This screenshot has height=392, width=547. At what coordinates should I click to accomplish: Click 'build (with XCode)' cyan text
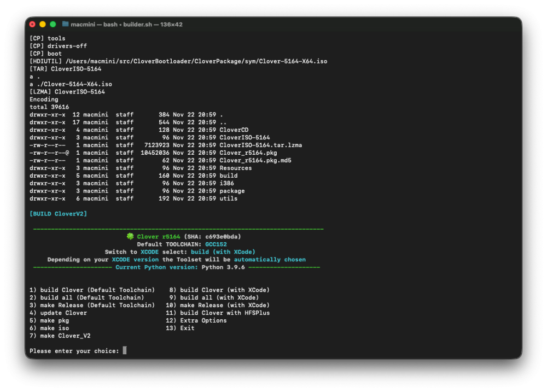click(x=223, y=252)
